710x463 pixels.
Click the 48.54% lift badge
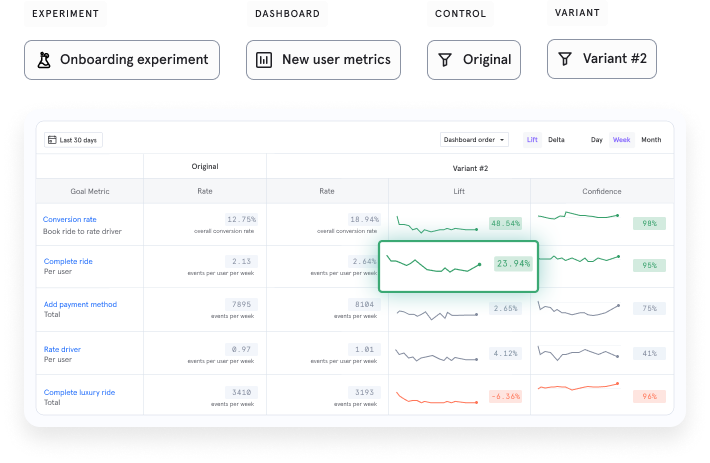505,223
